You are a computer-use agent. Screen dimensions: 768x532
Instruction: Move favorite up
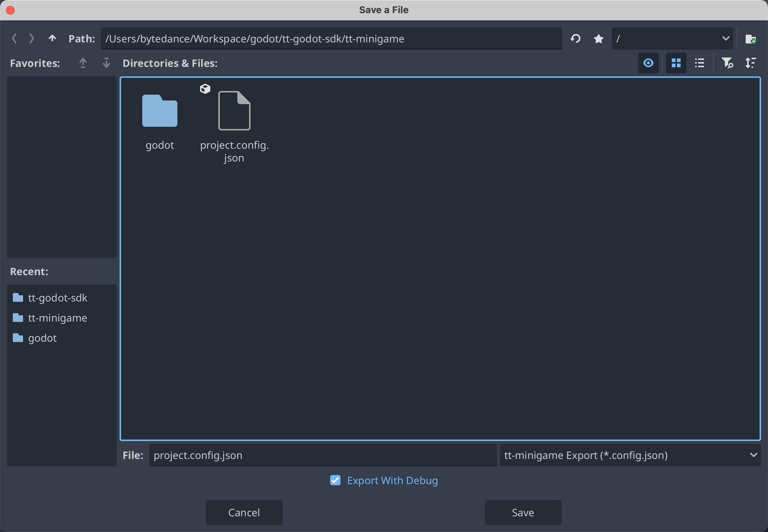click(x=83, y=63)
